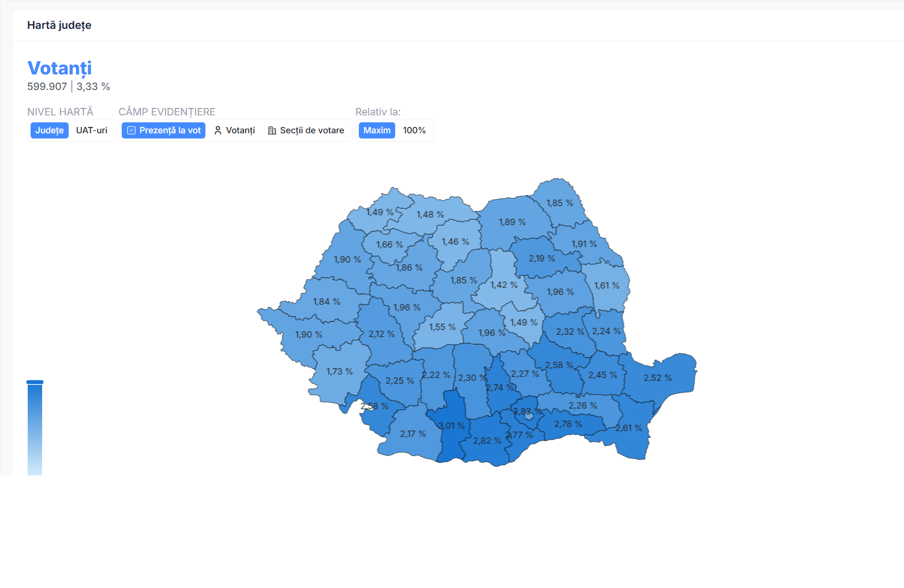The height and width of the screenshot is (588, 904).
Task: Select the Județe map level
Action: coord(50,130)
